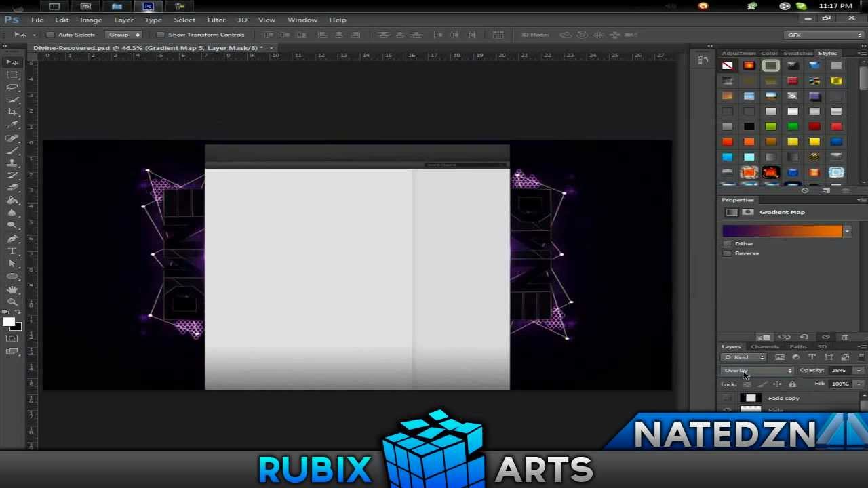Viewport: 868px width, 488px height.
Task: Select the Masks icon in Properties panel
Action: click(748, 212)
